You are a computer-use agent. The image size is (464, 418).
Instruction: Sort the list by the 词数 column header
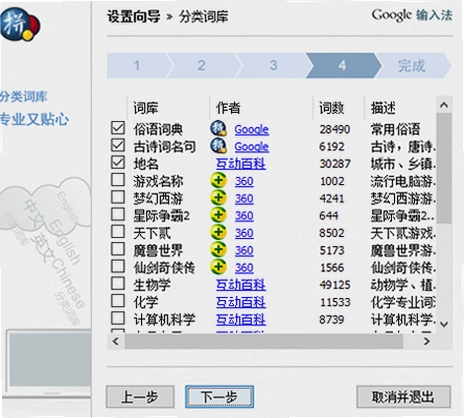point(331,108)
